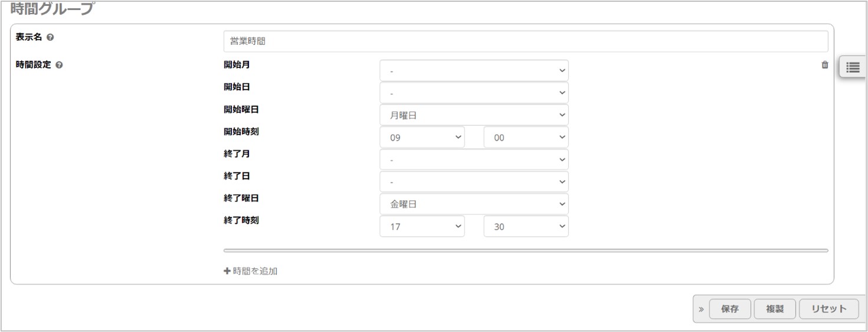Image resolution: width=868 pixels, height=332 pixels.
Task: Open the 終了月 dropdown
Action: click(x=474, y=160)
